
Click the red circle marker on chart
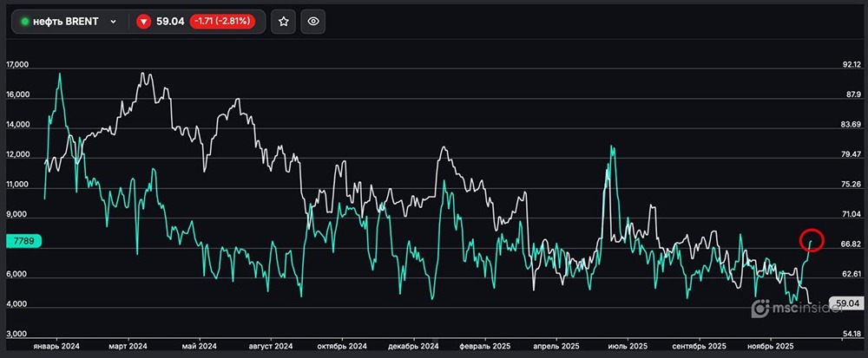(x=812, y=238)
